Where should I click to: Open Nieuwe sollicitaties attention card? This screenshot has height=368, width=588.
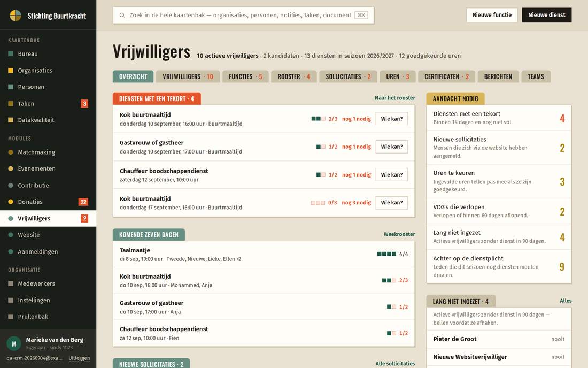[x=499, y=148]
